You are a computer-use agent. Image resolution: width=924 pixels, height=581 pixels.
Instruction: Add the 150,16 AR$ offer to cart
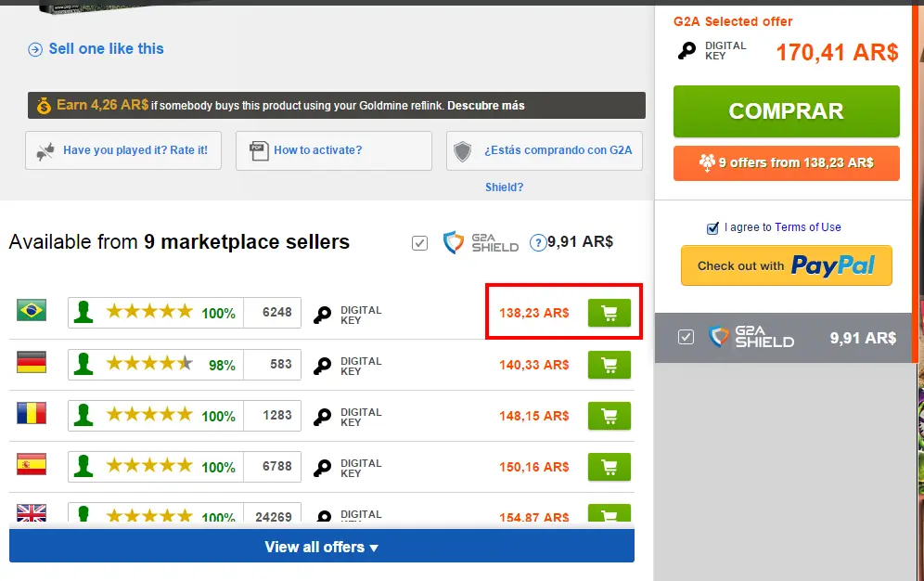pyautogui.click(x=610, y=467)
